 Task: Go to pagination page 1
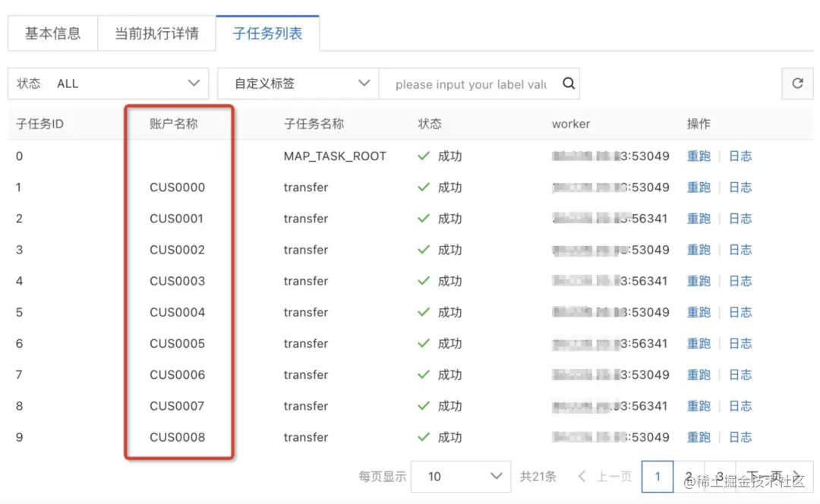[658, 476]
